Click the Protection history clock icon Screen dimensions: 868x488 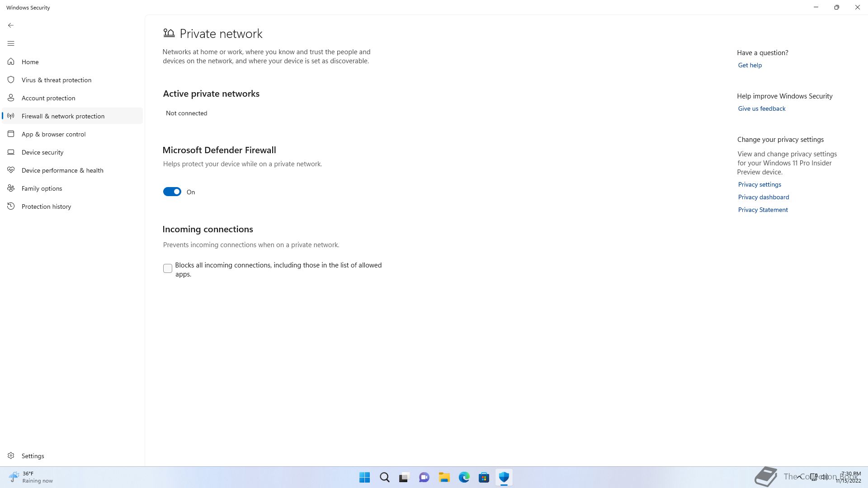click(11, 206)
